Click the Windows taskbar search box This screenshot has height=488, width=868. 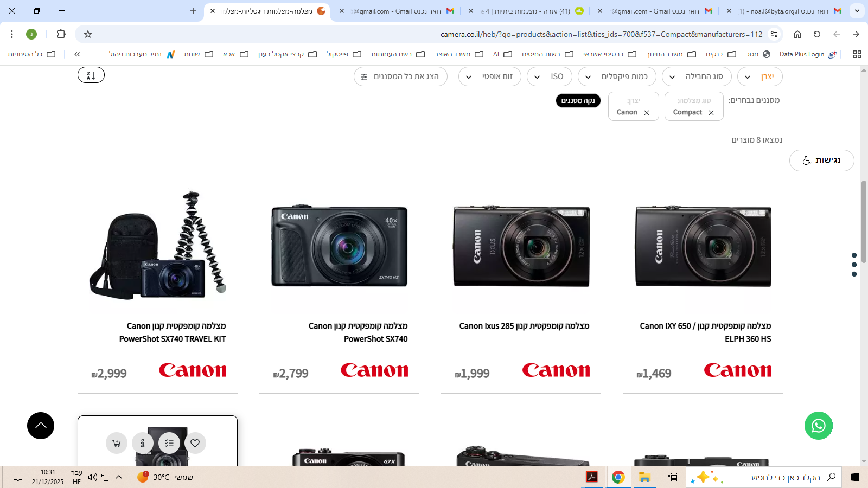click(x=763, y=477)
